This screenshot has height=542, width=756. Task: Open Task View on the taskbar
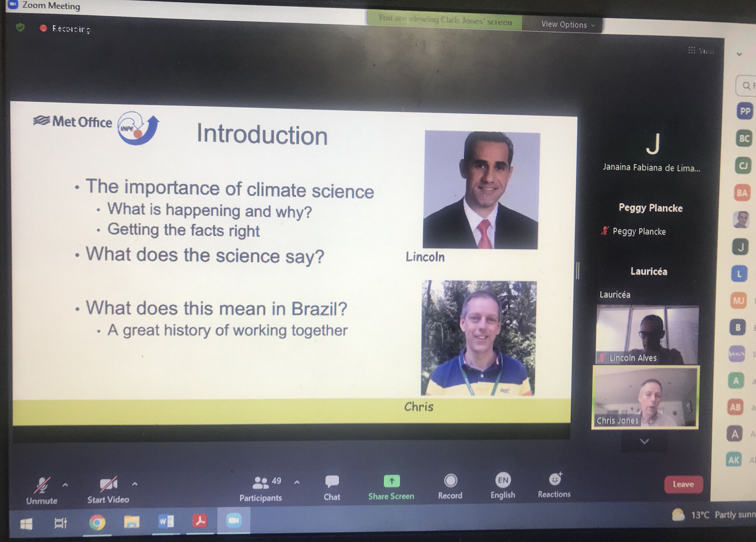(61, 523)
